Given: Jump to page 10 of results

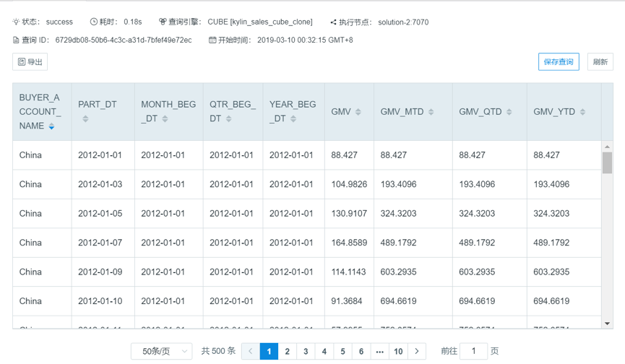Looking at the screenshot, I should [398, 352].
